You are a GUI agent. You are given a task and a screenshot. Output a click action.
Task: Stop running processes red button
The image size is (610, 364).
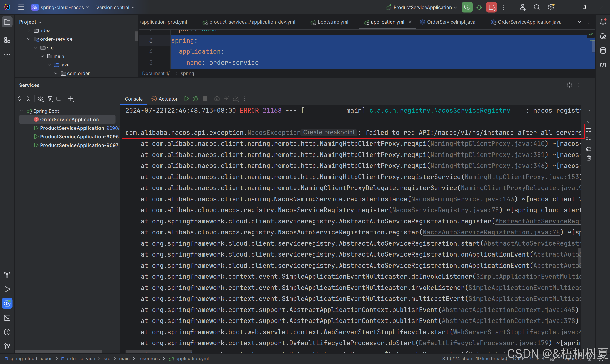[x=492, y=7]
